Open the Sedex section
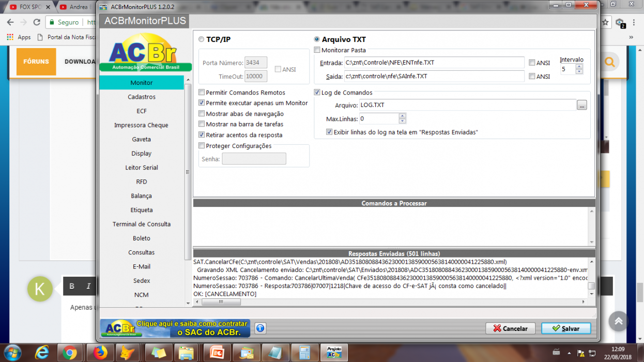Screen dimensions: 644x362 tap(141, 281)
